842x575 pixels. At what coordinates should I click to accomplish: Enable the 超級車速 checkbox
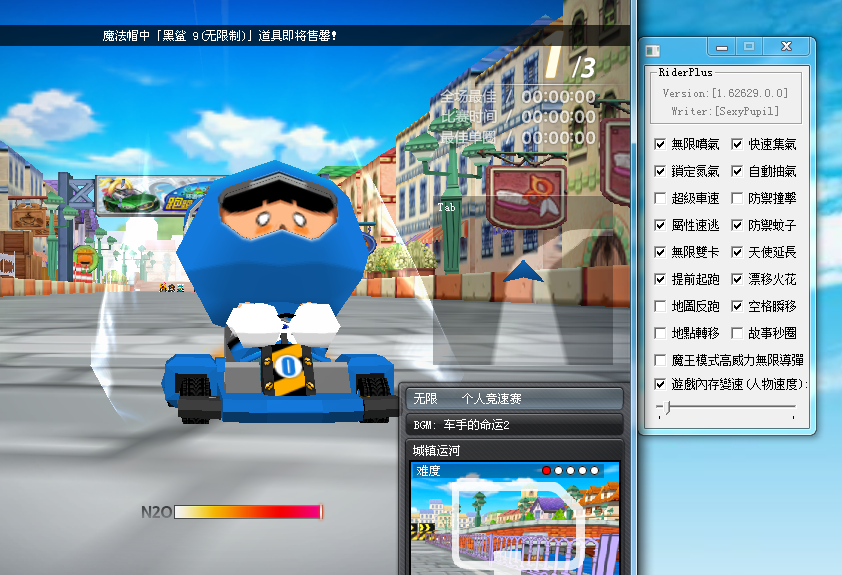(x=660, y=198)
